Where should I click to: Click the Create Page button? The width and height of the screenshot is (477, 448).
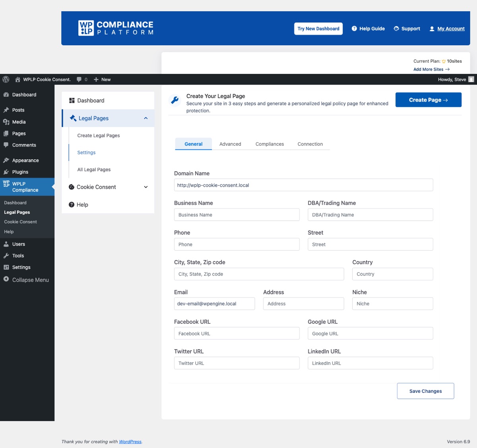[x=429, y=100]
